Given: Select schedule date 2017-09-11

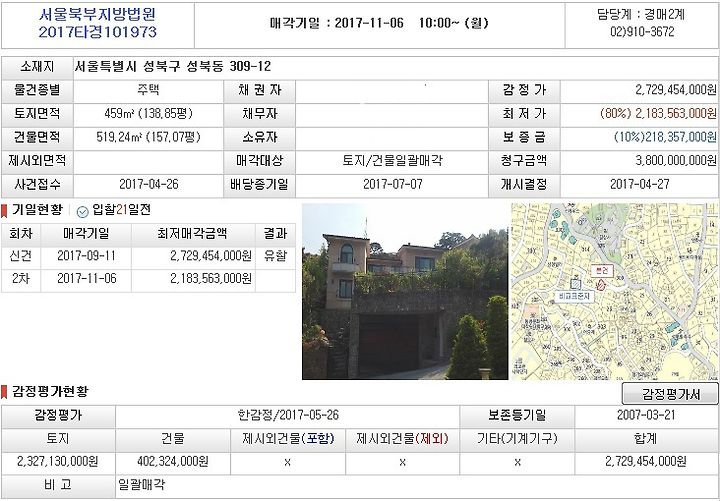Looking at the screenshot, I should click(86, 256).
